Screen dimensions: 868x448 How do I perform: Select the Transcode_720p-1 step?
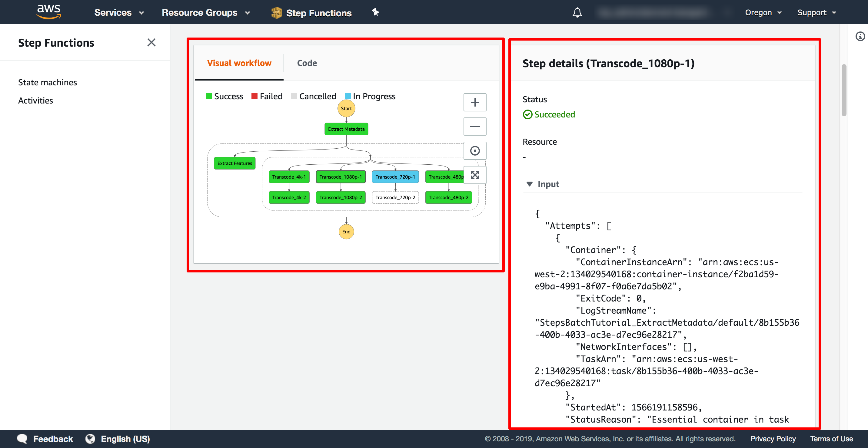click(395, 177)
